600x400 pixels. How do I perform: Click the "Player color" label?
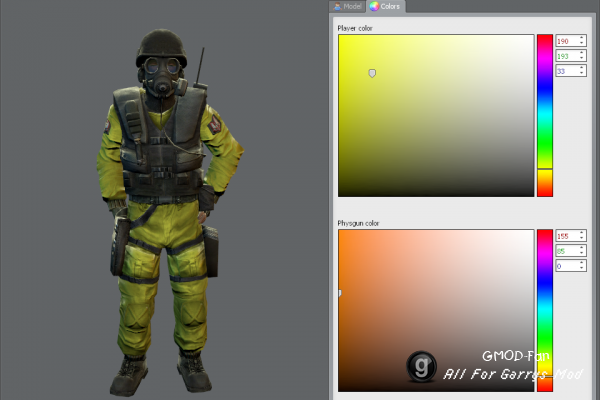tap(355, 28)
